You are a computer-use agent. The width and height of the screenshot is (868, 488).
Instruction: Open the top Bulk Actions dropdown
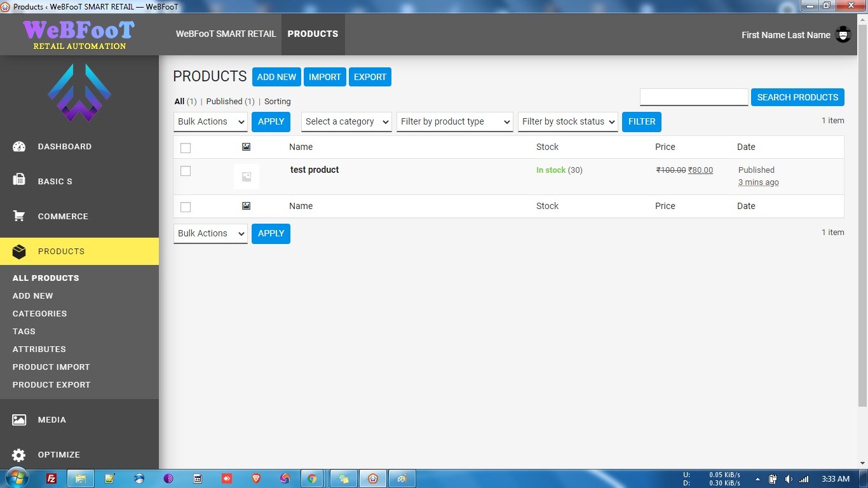pyautogui.click(x=210, y=122)
